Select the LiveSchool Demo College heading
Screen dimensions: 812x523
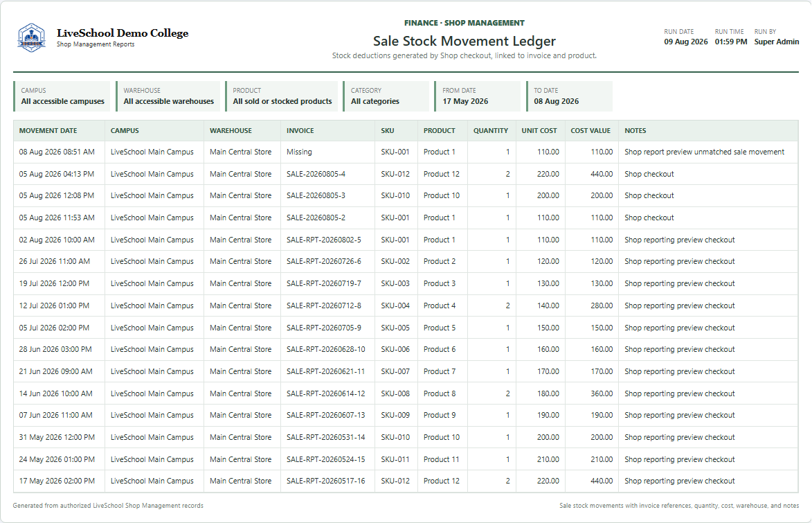click(x=123, y=33)
